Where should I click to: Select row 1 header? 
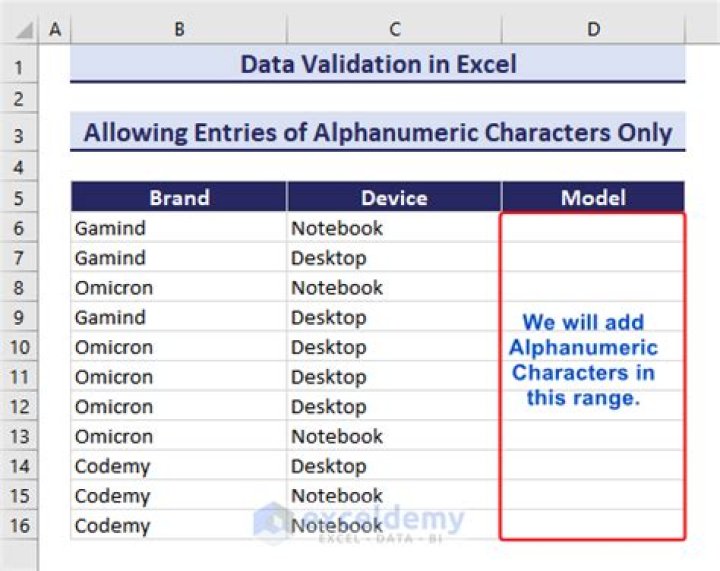[x=20, y=67]
